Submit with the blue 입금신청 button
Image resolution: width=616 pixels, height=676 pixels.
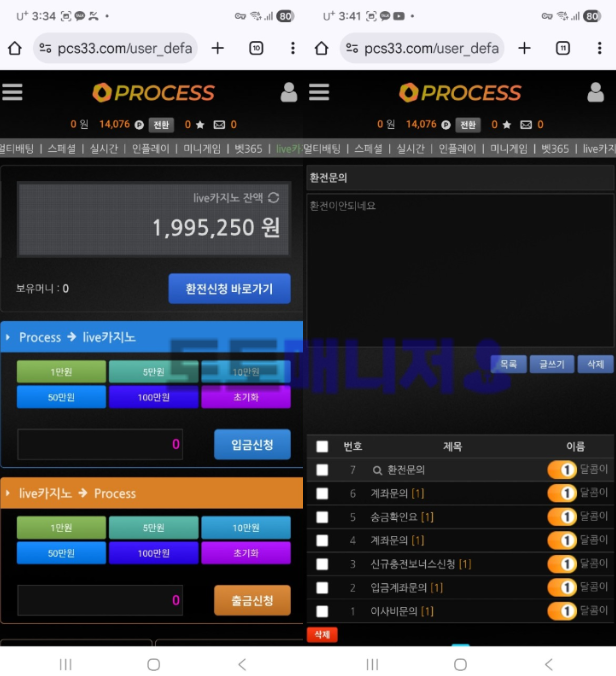tap(252, 444)
